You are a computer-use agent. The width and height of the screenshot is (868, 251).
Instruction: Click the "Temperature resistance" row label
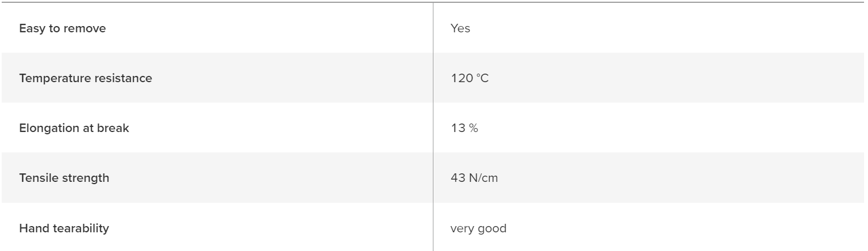point(86,78)
